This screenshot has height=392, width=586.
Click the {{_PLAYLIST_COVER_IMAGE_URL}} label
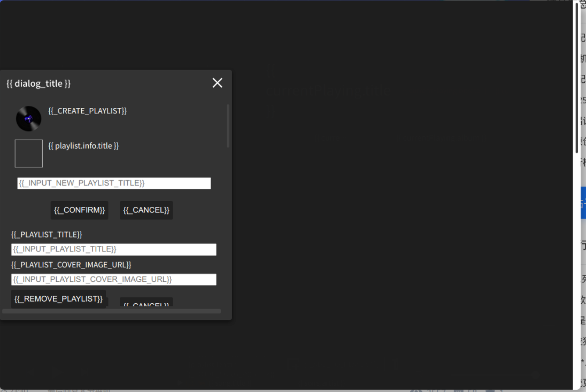coord(71,265)
